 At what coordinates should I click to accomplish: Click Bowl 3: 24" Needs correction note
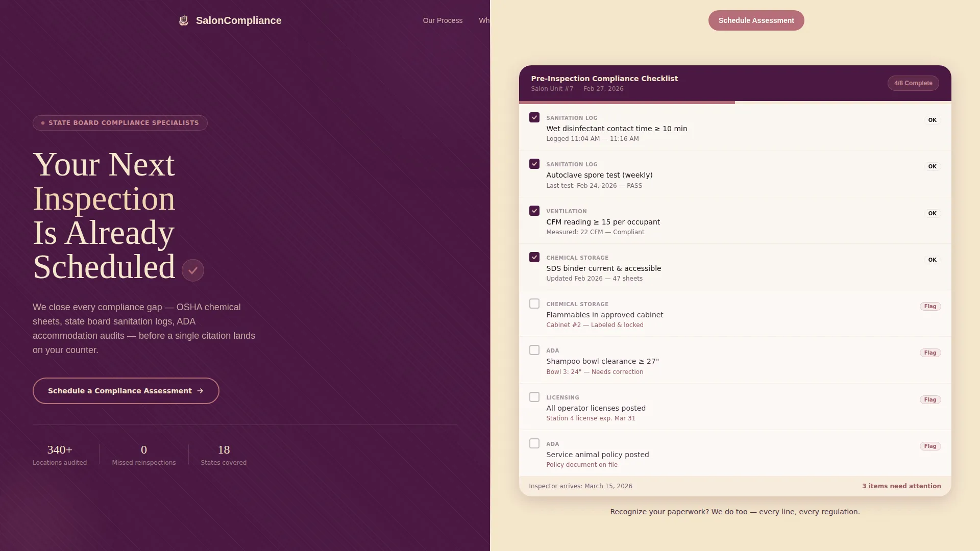(595, 372)
